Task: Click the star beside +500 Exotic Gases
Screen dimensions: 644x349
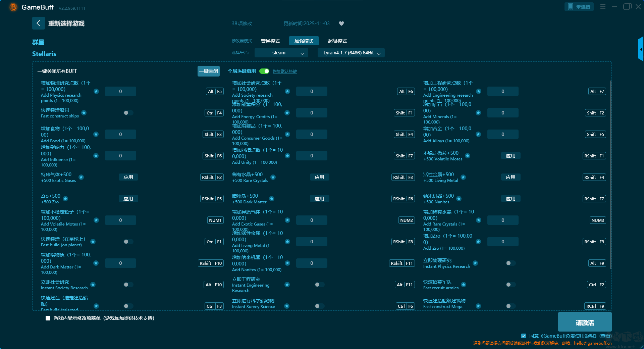Action: click(81, 177)
